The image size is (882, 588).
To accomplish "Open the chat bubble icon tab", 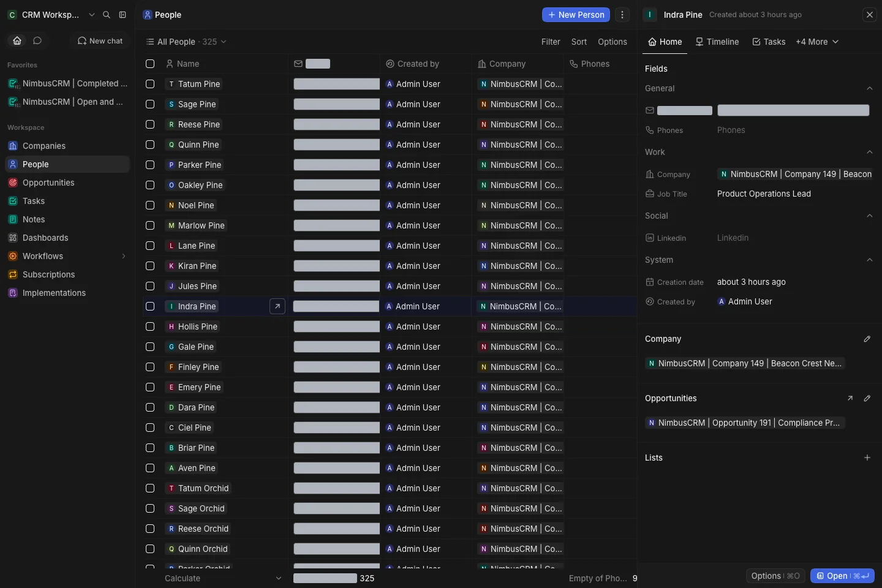I will pos(37,40).
